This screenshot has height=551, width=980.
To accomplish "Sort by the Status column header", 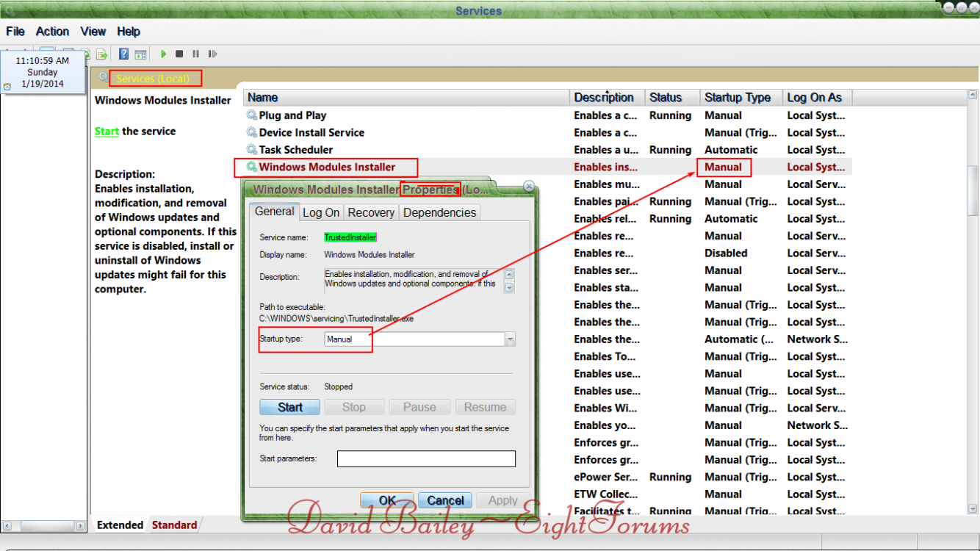I will 672,98.
